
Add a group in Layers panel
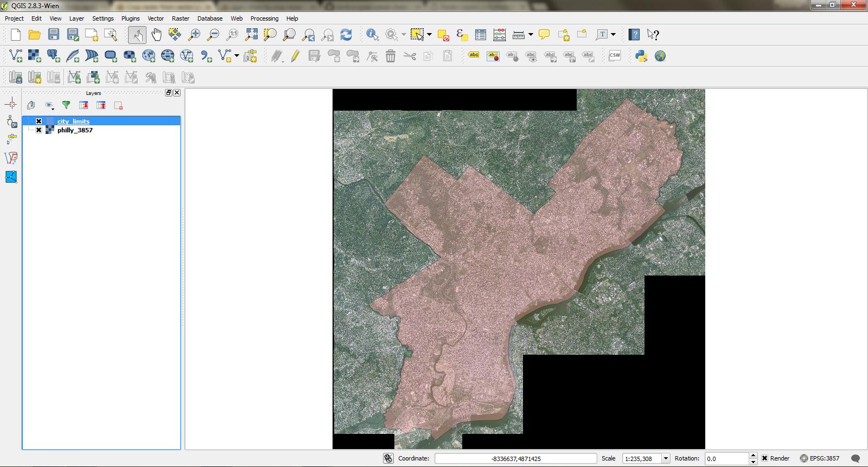click(31, 105)
